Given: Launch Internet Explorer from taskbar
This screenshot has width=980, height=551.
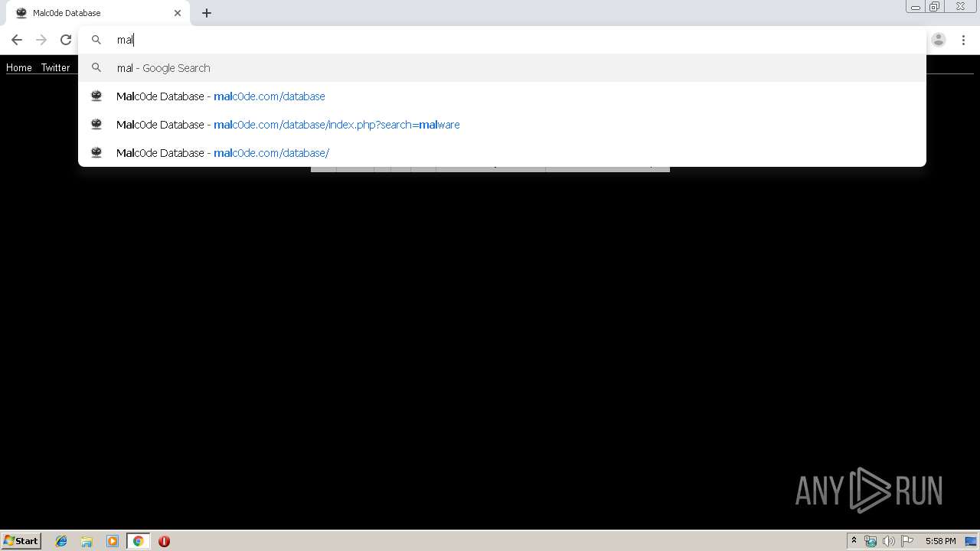Looking at the screenshot, I should pos(61,541).
